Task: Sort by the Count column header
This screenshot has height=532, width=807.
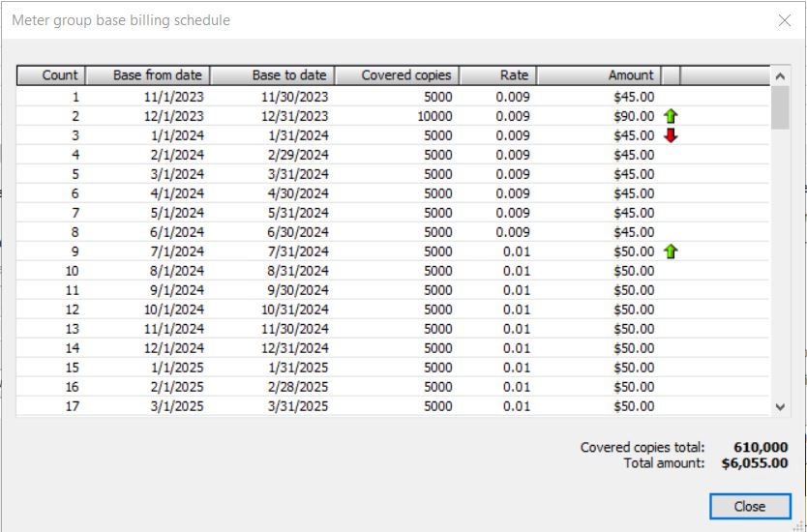Action: coord(50,75)
